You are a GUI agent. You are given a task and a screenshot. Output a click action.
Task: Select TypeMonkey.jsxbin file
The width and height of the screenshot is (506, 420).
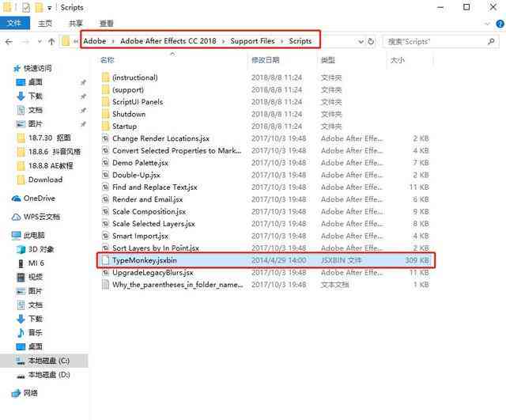coord(144,260)
